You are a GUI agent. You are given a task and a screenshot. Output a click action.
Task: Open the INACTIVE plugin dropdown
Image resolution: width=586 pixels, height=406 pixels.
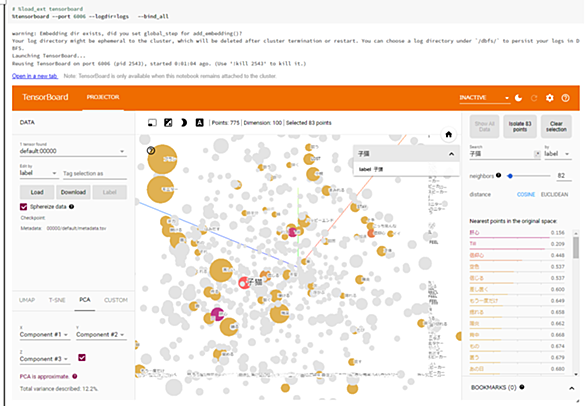[x=484, y=98]
